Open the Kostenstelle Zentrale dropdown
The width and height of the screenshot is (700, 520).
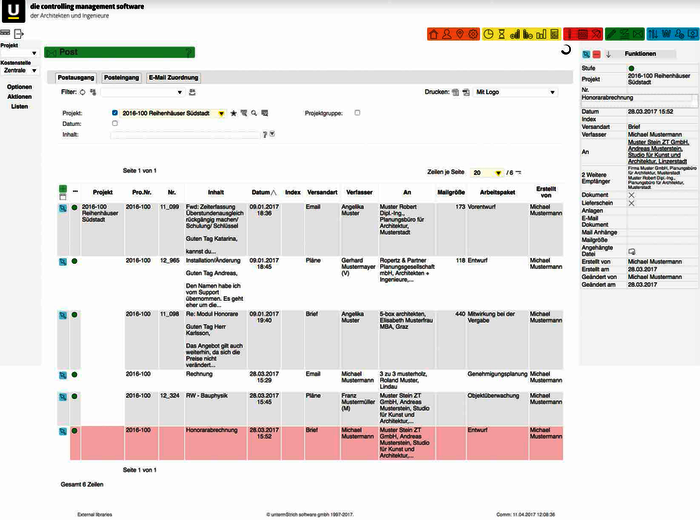[x=20, y=71]
